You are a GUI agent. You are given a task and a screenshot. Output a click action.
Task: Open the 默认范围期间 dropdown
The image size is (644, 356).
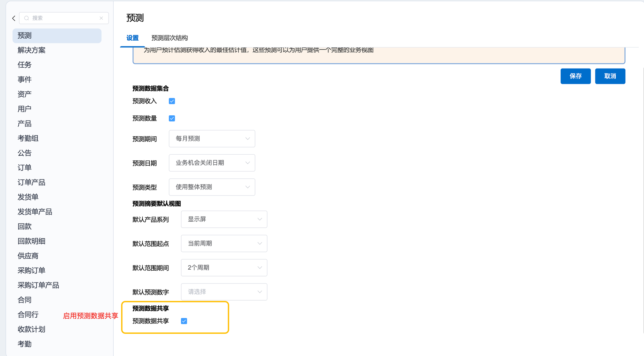[x=224, y=268]
